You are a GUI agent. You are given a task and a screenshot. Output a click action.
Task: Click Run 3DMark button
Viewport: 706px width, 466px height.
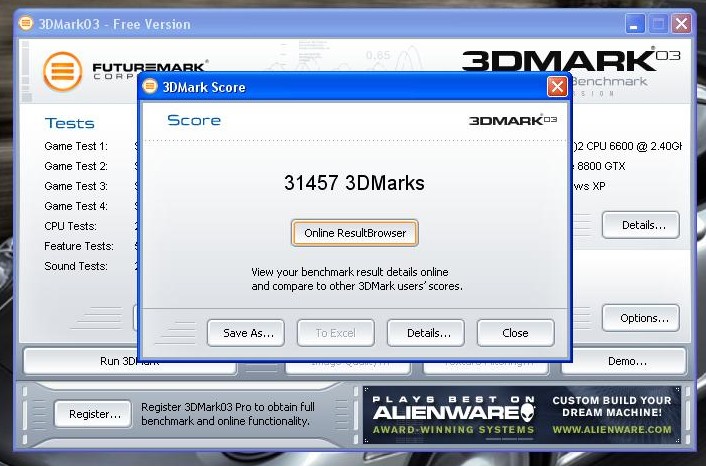pyautogui.click(x=130, y=361)
